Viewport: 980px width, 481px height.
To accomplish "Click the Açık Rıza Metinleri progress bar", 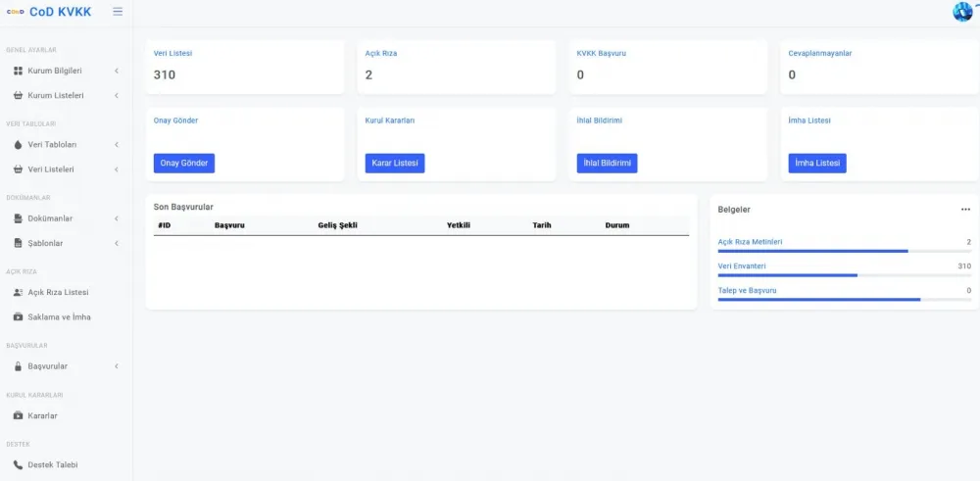I will (x=845, y=251).
